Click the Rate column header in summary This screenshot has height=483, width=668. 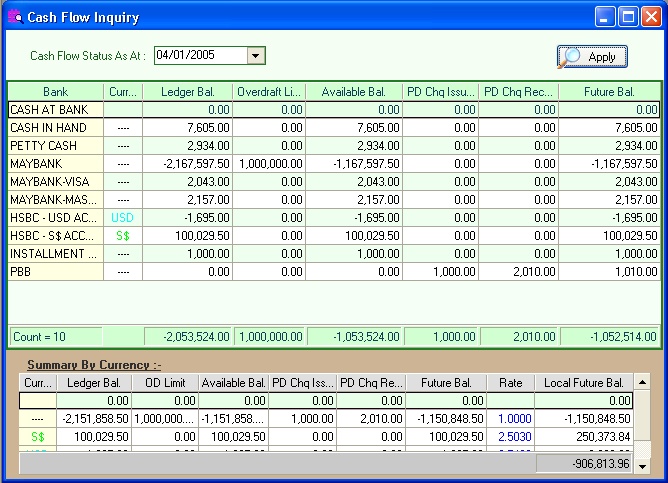coord(510,382)
